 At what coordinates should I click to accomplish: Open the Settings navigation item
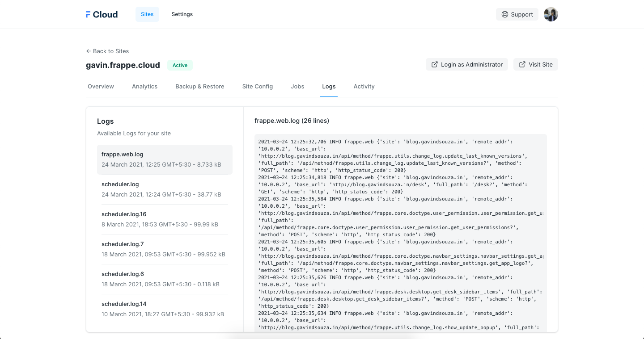pyautogui.click(x=182, y=14)
